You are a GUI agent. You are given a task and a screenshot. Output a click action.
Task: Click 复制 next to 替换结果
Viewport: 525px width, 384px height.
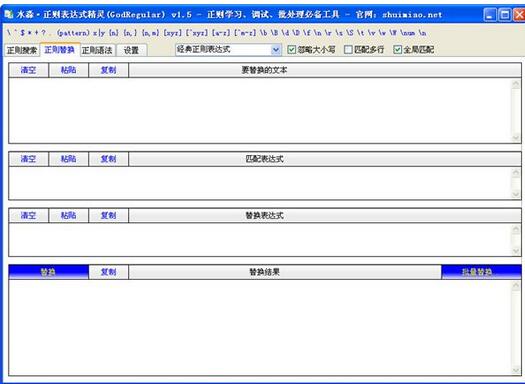point(108,272)
